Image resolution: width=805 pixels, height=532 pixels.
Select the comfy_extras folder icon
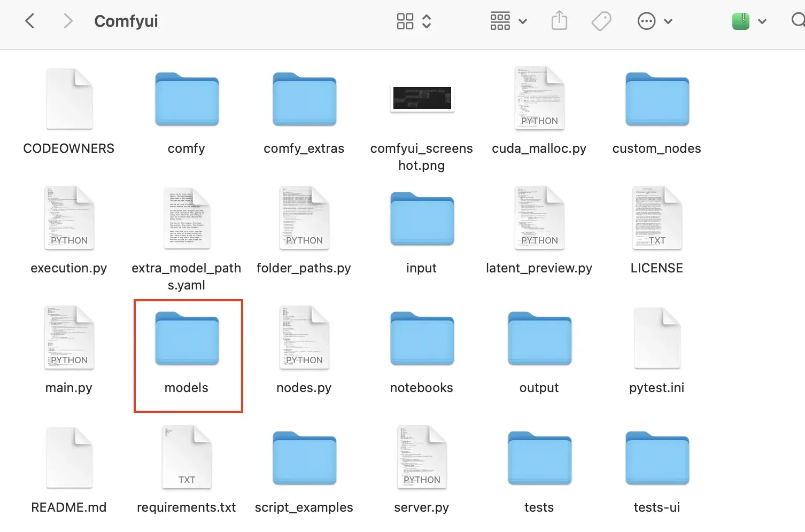pos(304,99)
